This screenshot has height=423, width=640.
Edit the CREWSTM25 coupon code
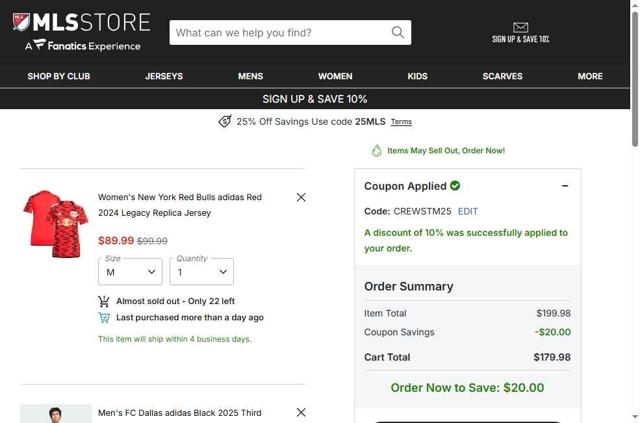(468, 211)
